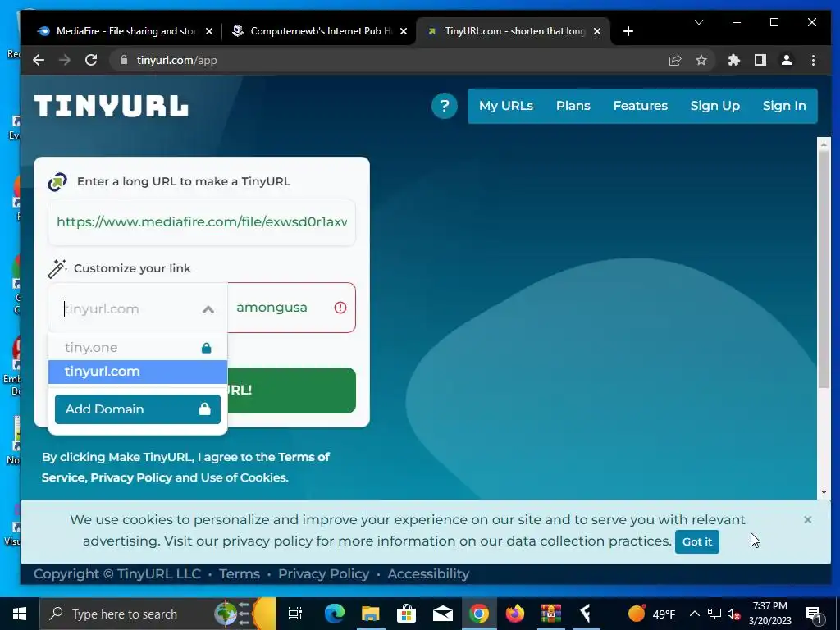Click the Add Domain button
The image size is (840, 630).
point(138,409)
